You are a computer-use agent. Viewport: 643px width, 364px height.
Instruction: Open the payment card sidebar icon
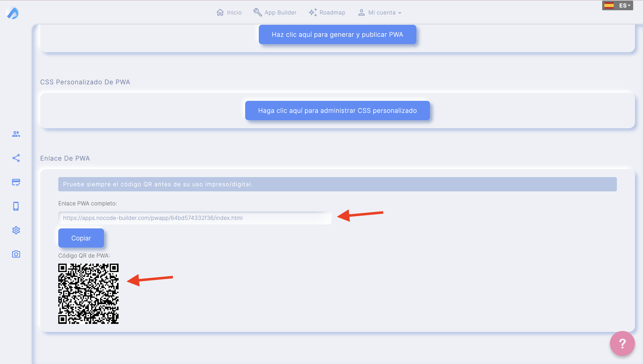(16, 182)
